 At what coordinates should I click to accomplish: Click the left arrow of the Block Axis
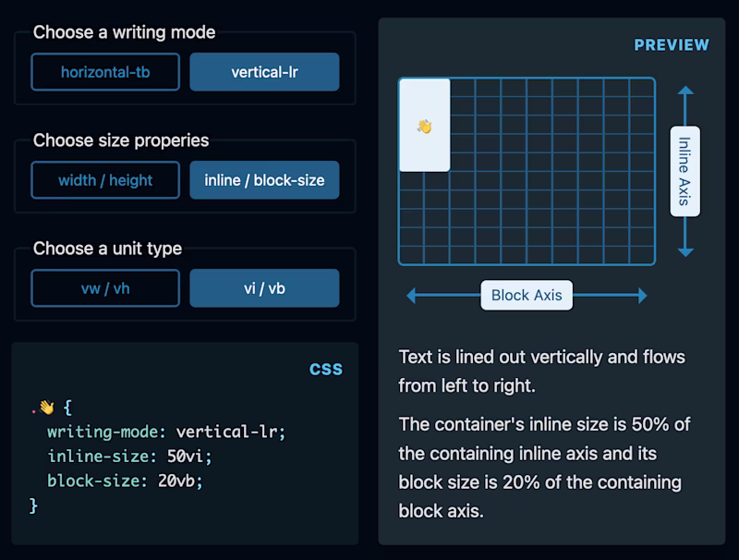412,294
